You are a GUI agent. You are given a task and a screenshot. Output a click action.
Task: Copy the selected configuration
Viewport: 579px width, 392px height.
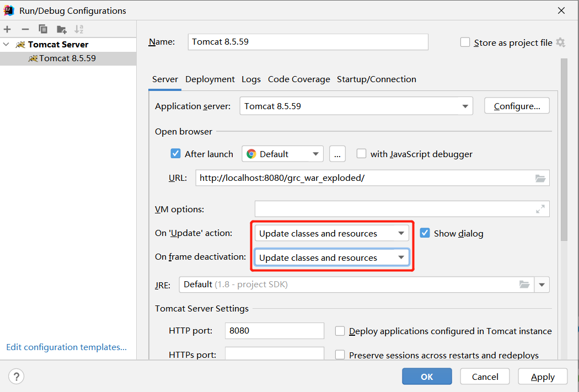tap(43, 29)
